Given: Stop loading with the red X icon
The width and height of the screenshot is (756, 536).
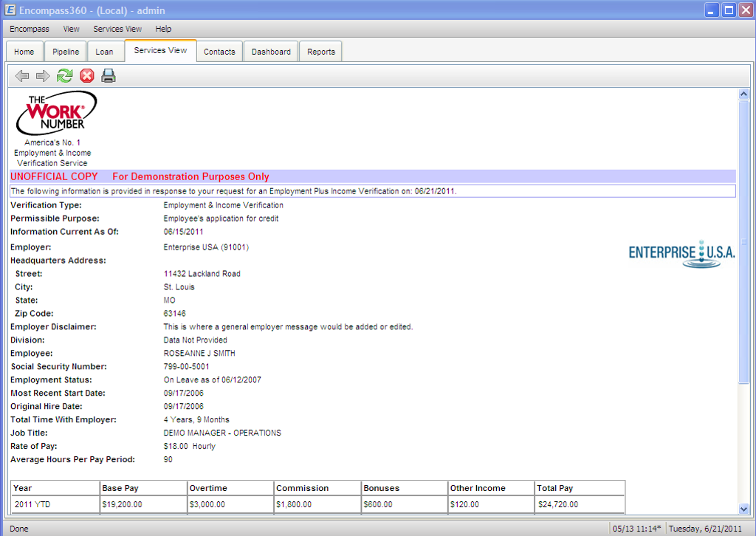Looking at the screenshot, I should [87, 76].
